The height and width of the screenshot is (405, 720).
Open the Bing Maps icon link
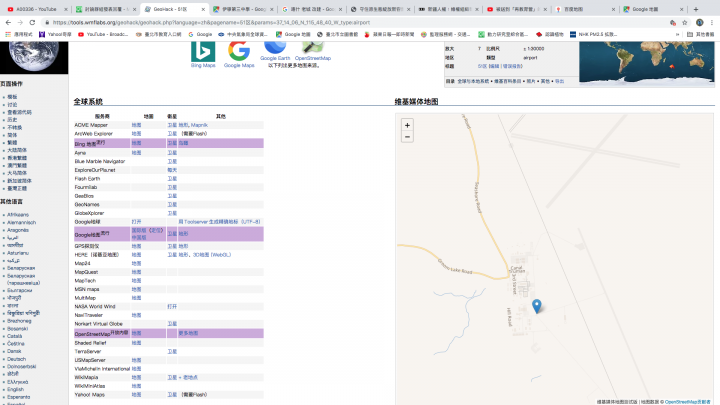click(203, 54)
